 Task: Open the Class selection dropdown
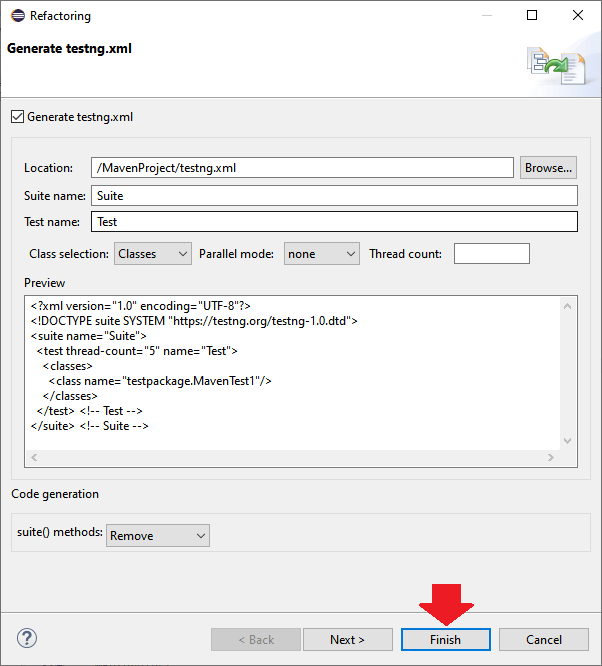(x=153, y=254)
